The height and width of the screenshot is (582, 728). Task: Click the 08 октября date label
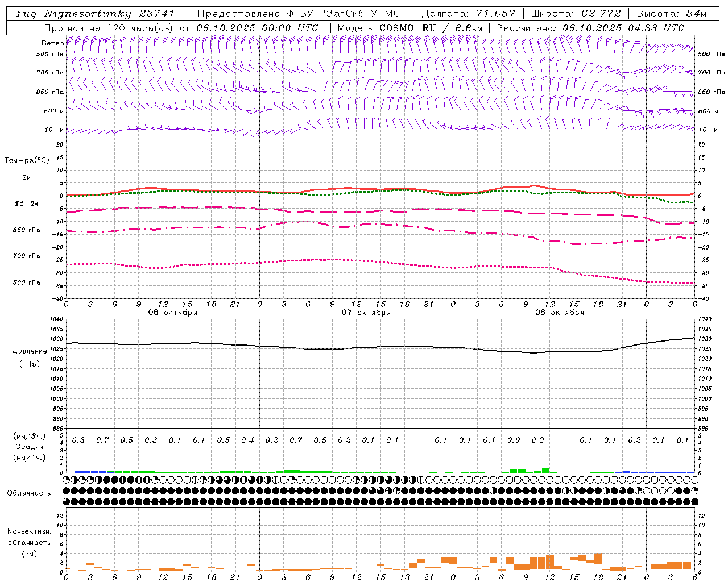[560, 313]
